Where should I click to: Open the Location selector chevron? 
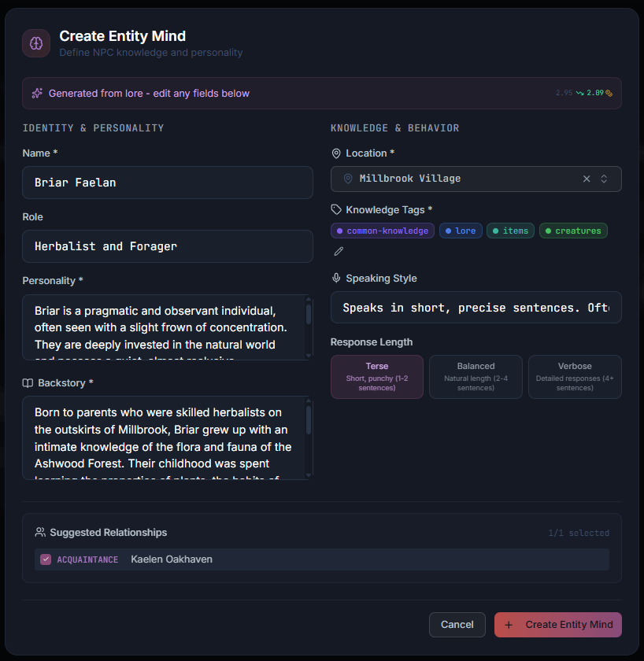tap(604, 179)
